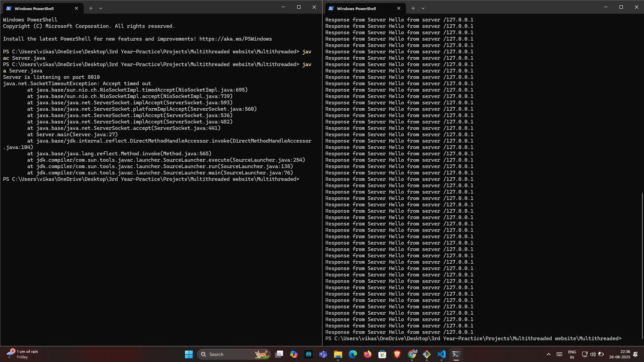Click the Windows Start button

(x=189, y=354)
